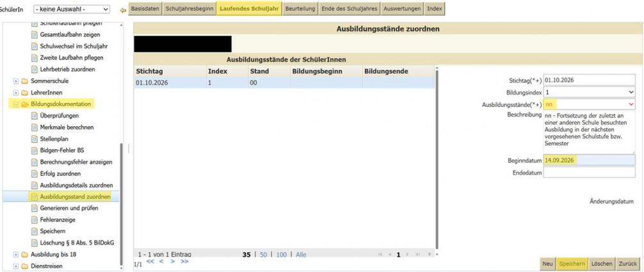Click document icon beside Lehrbetrieb zuordnen
This screenshot has width=644, height=272.
(x=35, y=69)
